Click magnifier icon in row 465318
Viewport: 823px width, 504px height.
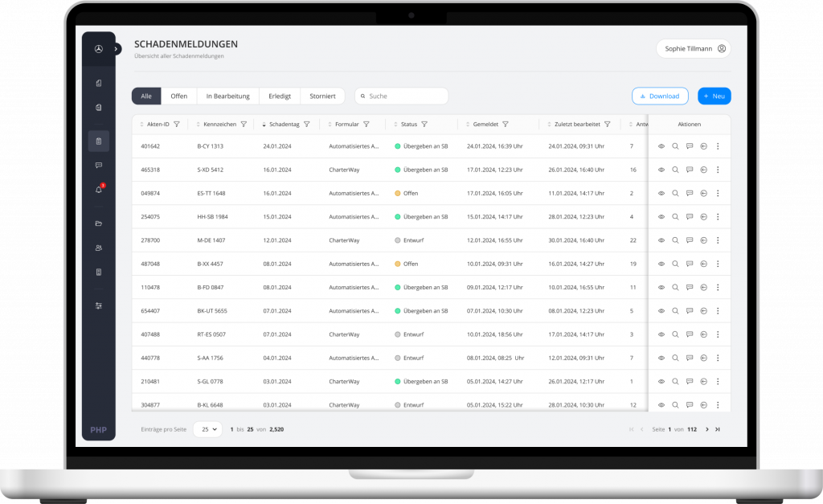675,170
